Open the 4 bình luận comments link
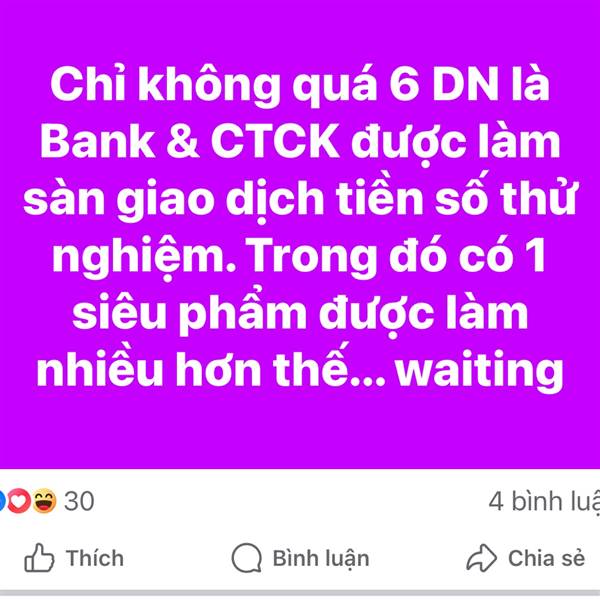 point(544,502)
